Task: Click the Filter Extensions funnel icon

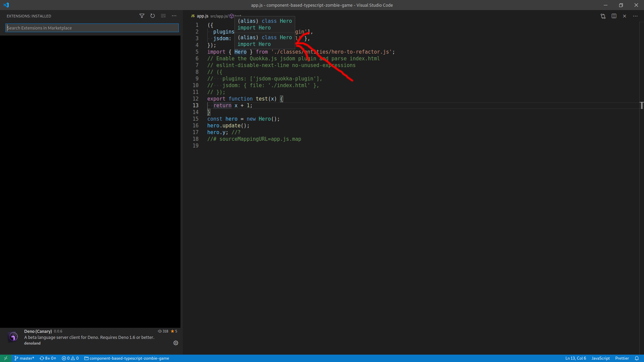Action: [142, 16]
